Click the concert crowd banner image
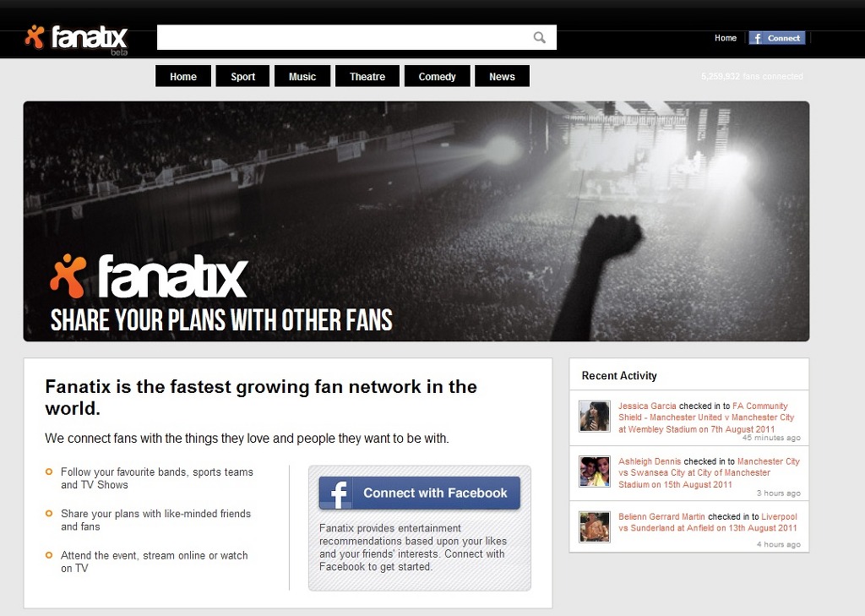 pos(416,221)
